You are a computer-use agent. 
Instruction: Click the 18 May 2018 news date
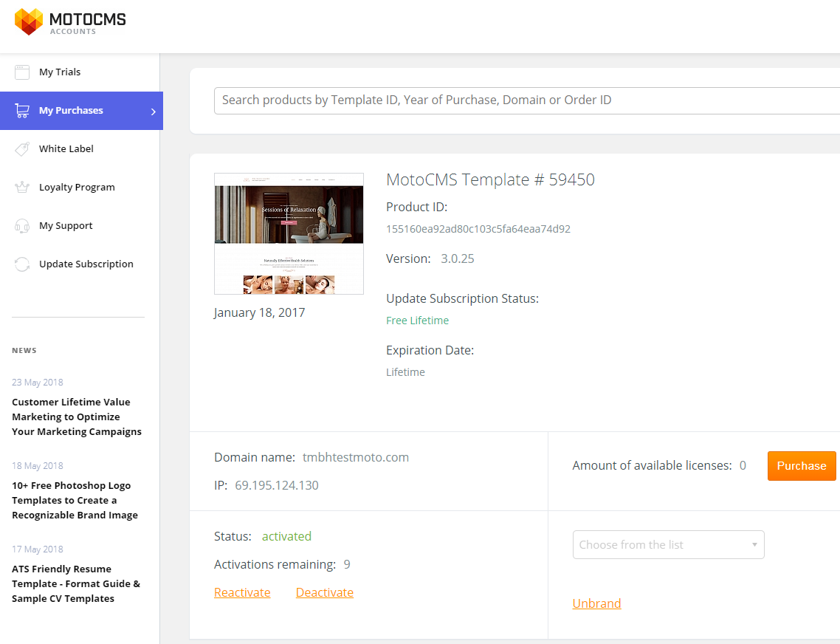click(38, 466)
